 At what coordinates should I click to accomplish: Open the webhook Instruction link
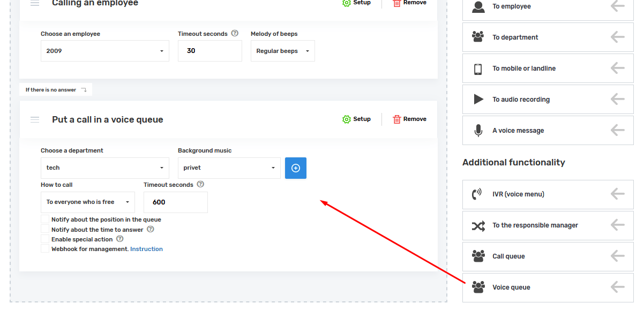point(146,249)
